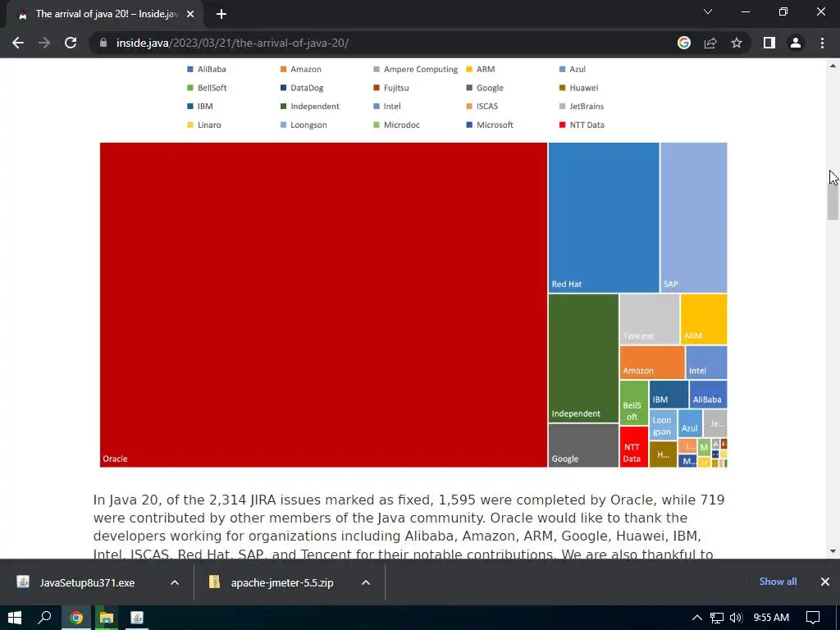The height and width of the screenshot is (630, 840).
Task: Click the page scroll up arrow
Action: click(833, 66)
